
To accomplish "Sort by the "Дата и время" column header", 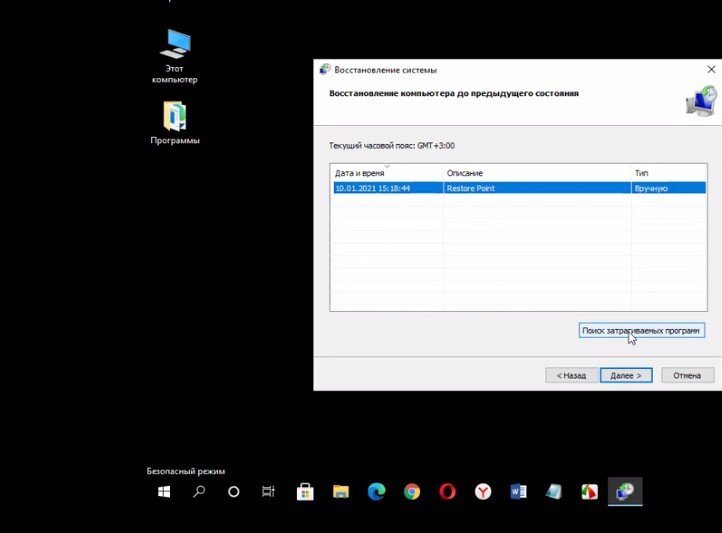I will pos(387,173).
